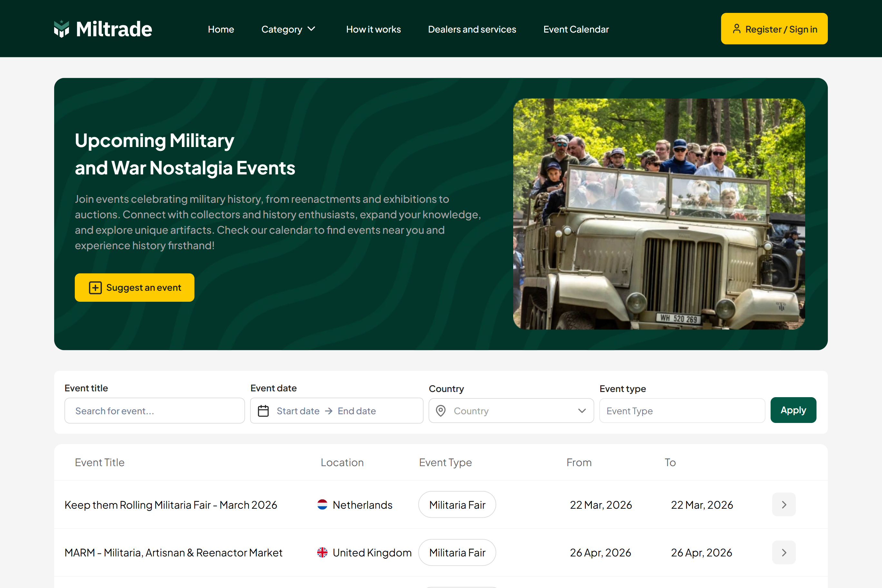Expand the Category menu chevron

pos(311,29)
